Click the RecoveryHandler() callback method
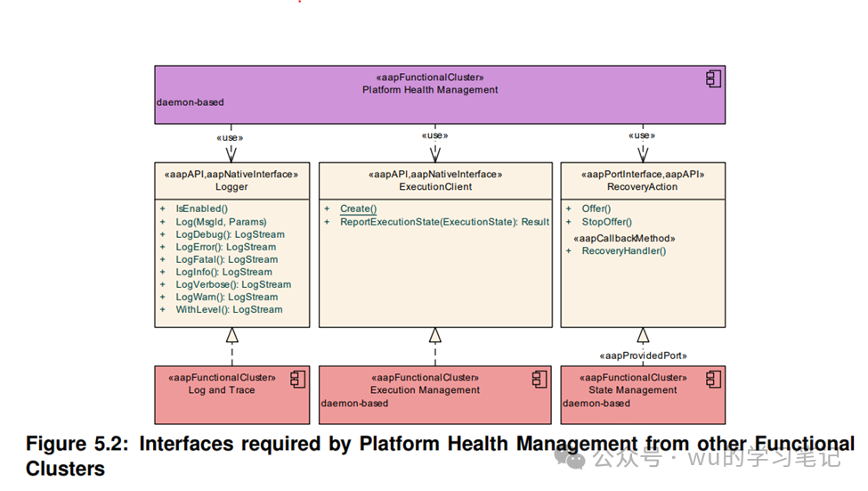This screenshot has width=868, height=491. point(623,251)
